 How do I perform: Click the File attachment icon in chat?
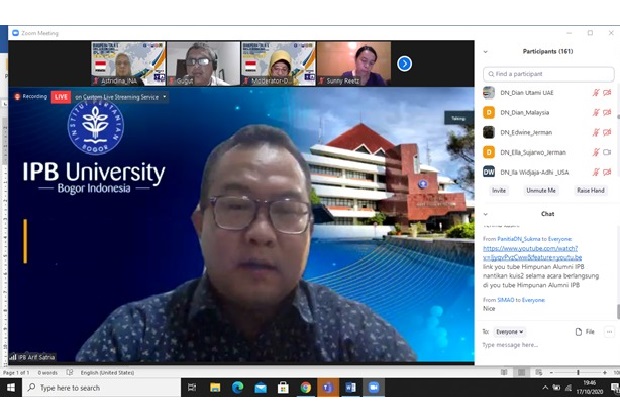[x=578, y=332]
